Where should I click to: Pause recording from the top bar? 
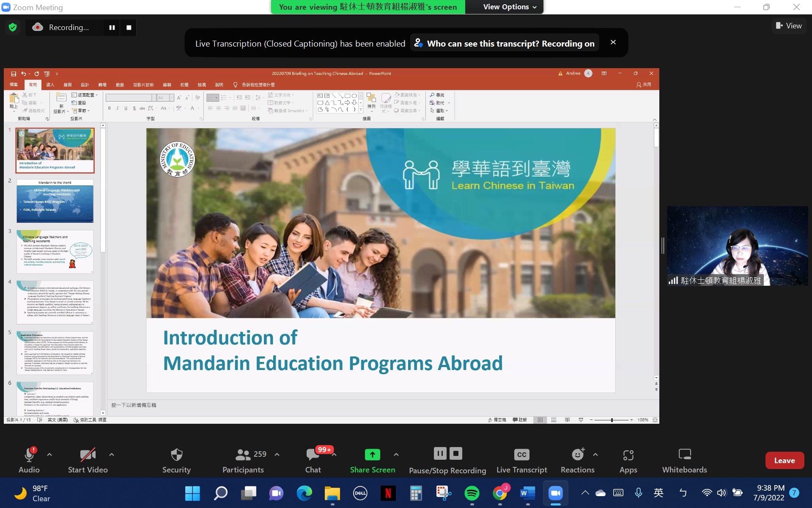pyautogui.click(x=112, y=28)
